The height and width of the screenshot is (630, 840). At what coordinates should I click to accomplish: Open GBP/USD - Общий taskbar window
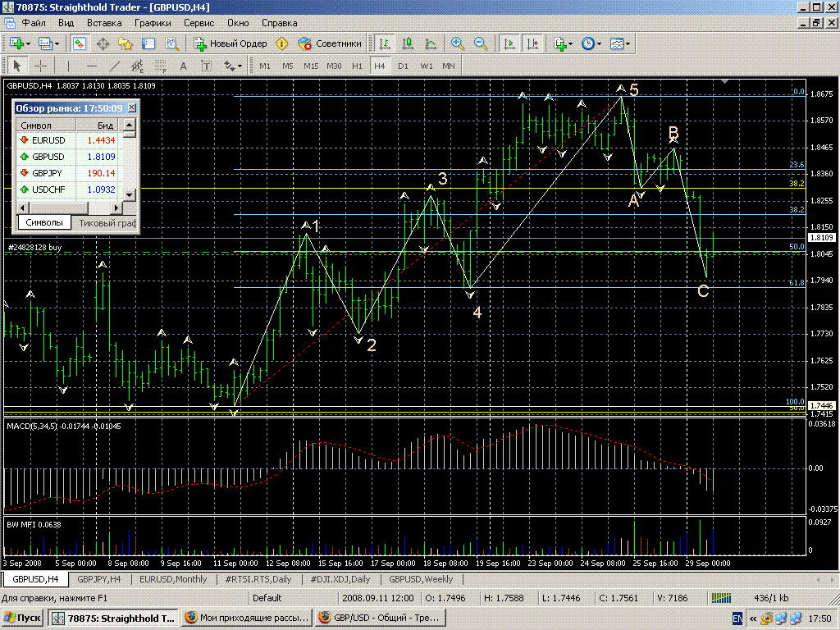381,619
